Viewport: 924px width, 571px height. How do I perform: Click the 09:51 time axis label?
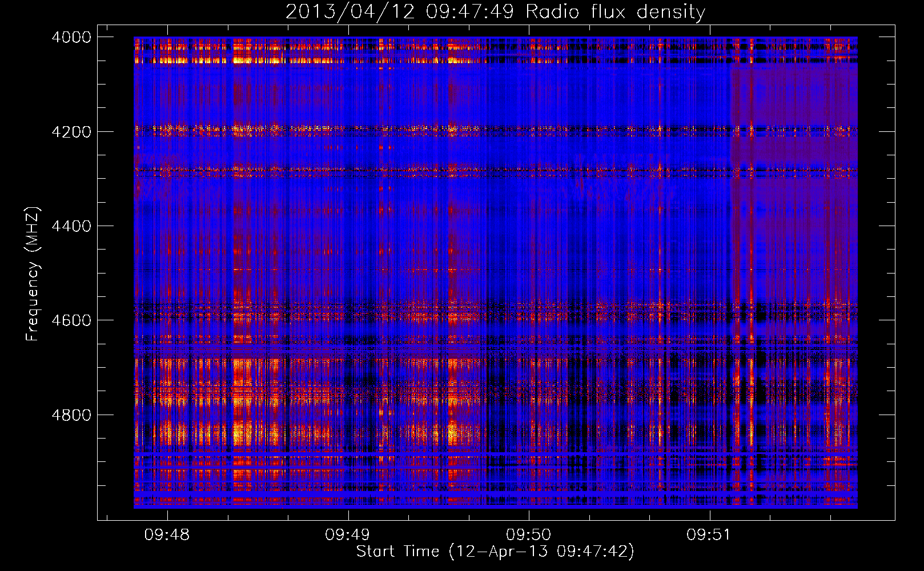709,535
